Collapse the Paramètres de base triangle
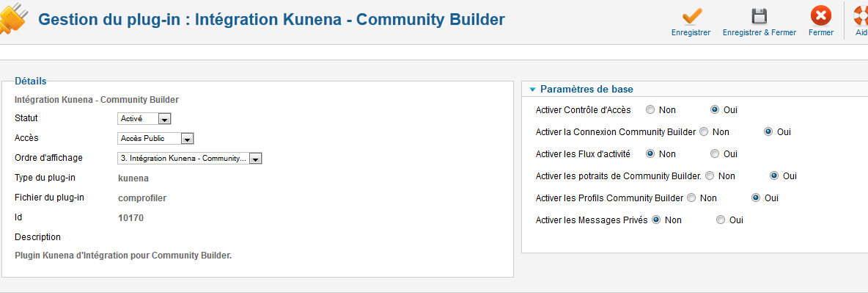The height and width of the screenshot is (293, 868). point(532,90)
